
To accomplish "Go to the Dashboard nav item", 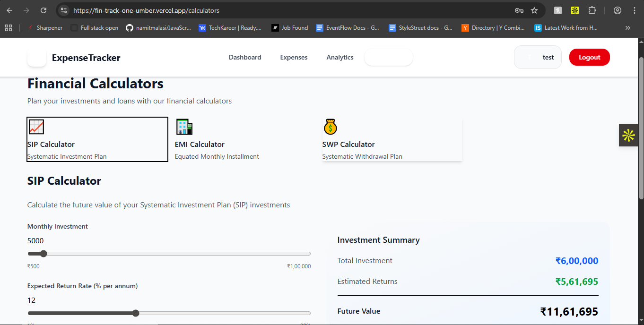I will (x=245, y=58).
